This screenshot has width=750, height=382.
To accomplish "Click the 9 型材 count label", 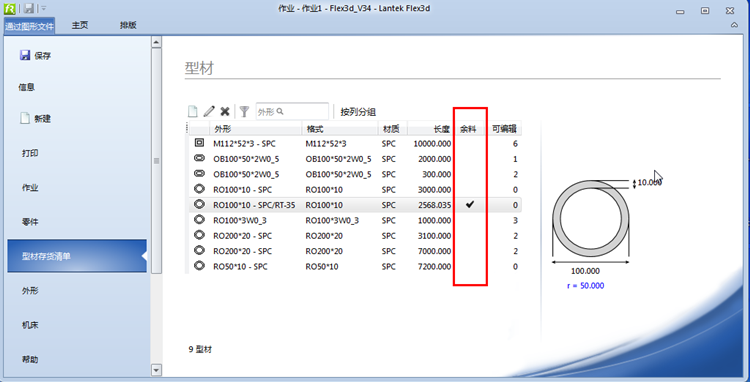I will coord(200,349).
